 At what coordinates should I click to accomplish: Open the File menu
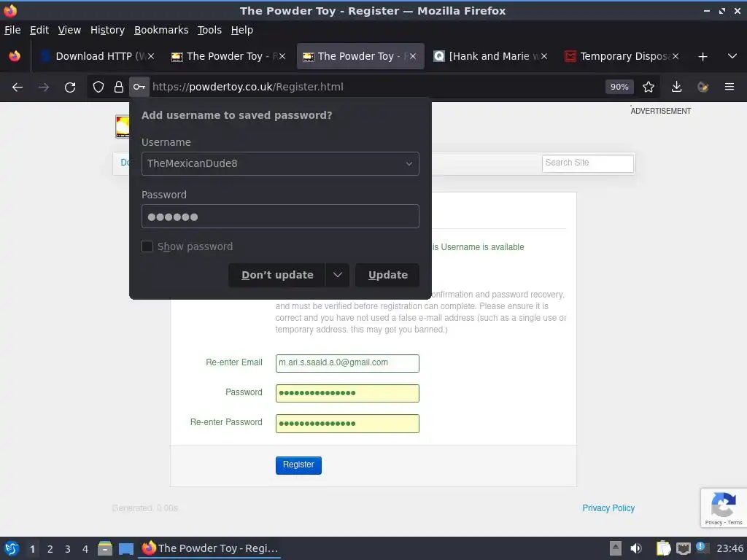pyautogui.click(x=12, y=30)
